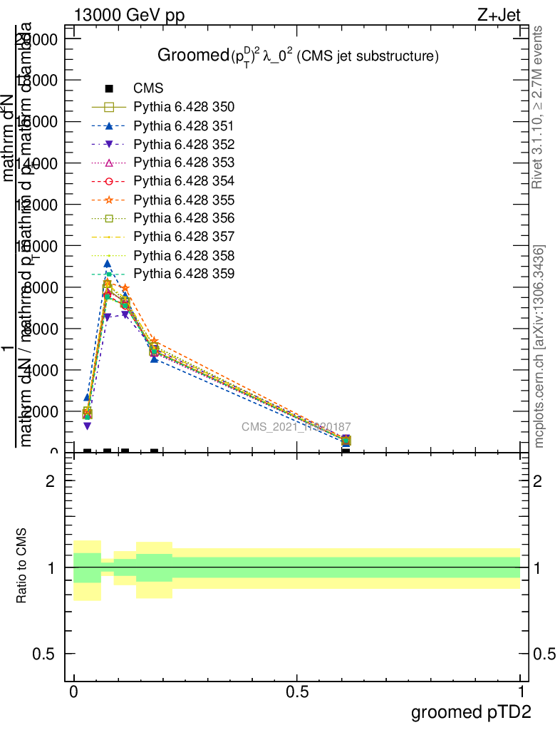Click the CMS_2021_I1920187 analysis watermark
The width and height of the screenshot is (560, 730).
296,426
